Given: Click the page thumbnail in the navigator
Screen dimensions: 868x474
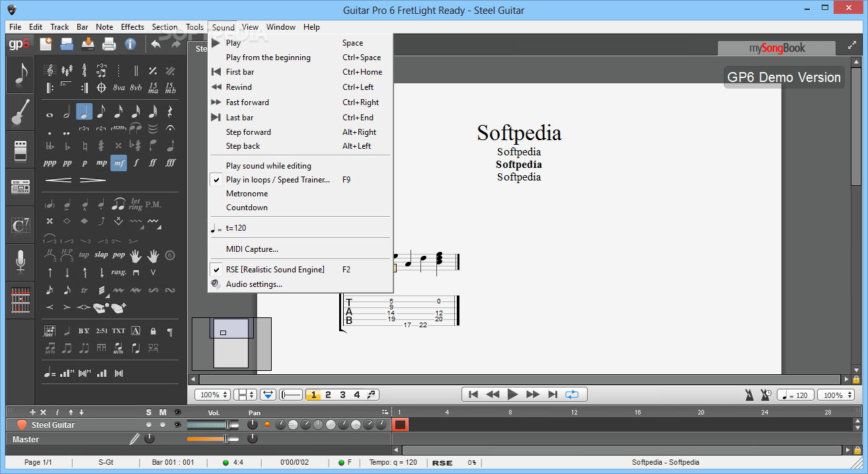Looking at the screenshot, I should 231,343.
